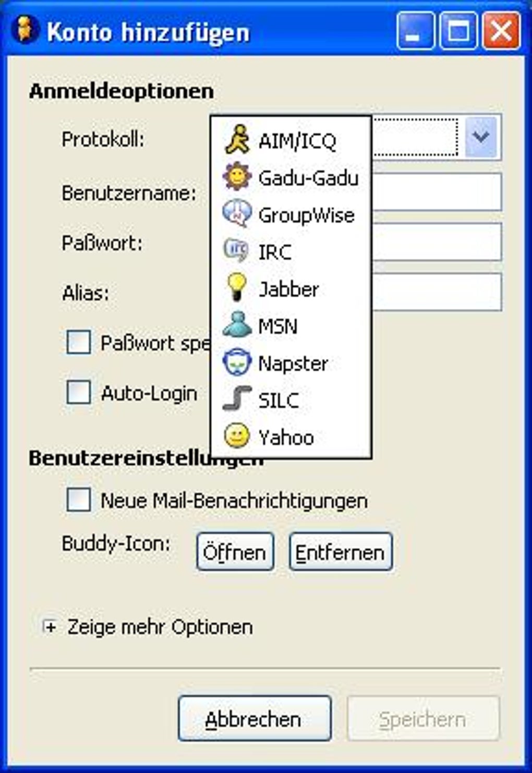Click the Napster cat icon
This screenshot has width=532, height=773.
tap(237, 363)
